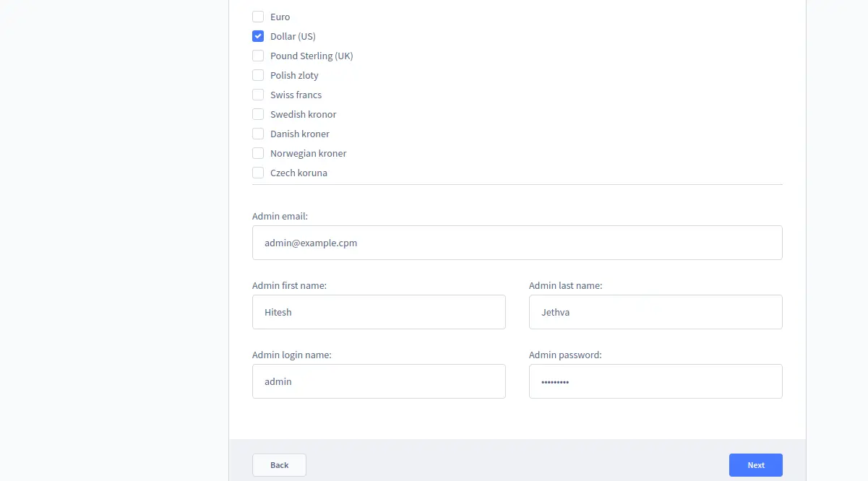Tick the Polish zloty checkbox
868x481 pixels.
coord(258,75)
